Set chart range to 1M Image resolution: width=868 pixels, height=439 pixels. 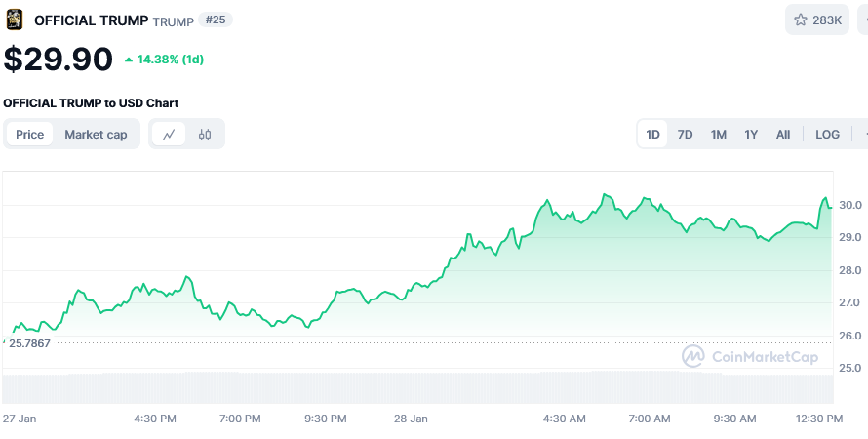click(x=719, y=134)
